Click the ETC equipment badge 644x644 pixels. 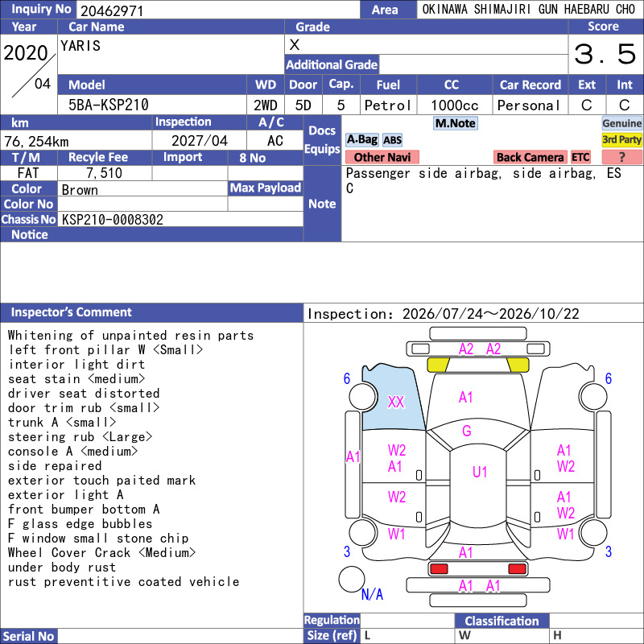coord(580,157)
